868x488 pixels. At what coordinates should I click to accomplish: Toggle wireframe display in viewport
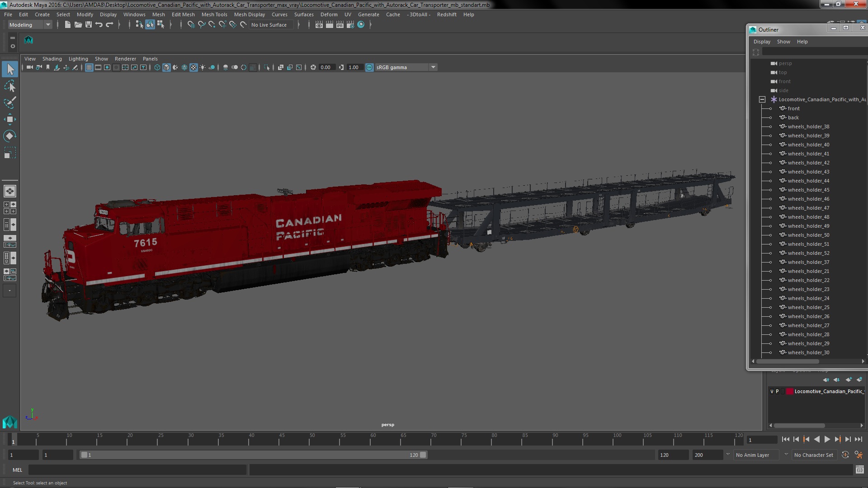tap(157, 67)
